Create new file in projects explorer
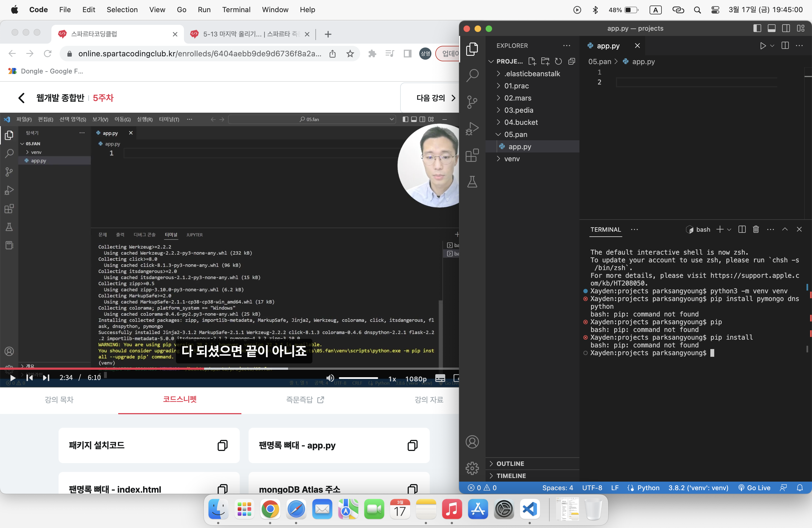Viewport: 812px width, 528px height. coord(532,61)
